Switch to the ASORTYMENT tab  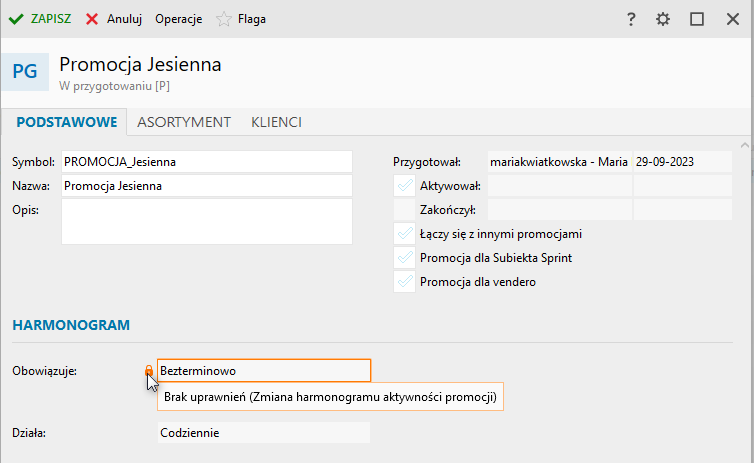(x=184, y=122)
